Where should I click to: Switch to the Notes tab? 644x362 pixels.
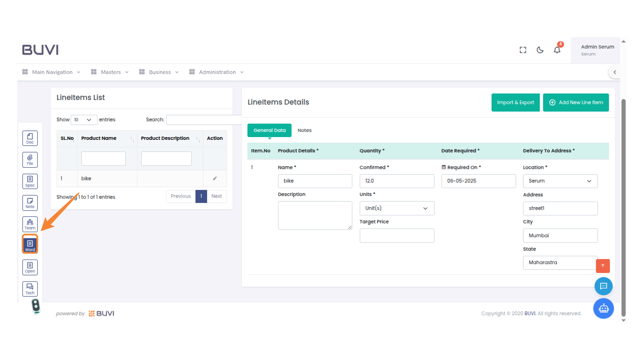tap(304, 130)
